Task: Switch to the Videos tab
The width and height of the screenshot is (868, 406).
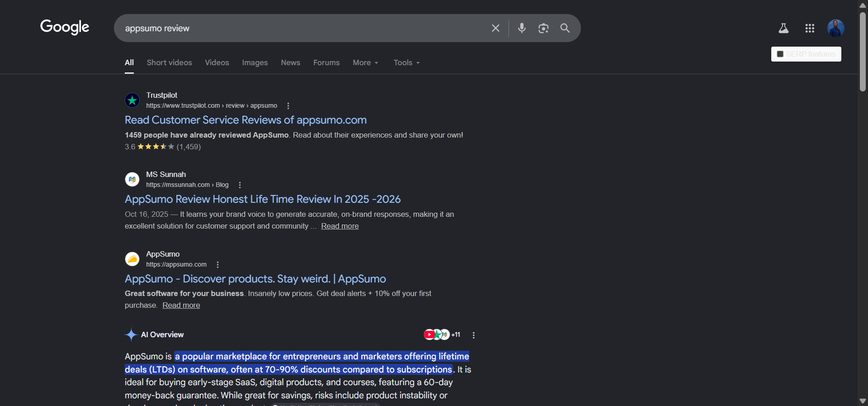Action: [x=217, y=62]
